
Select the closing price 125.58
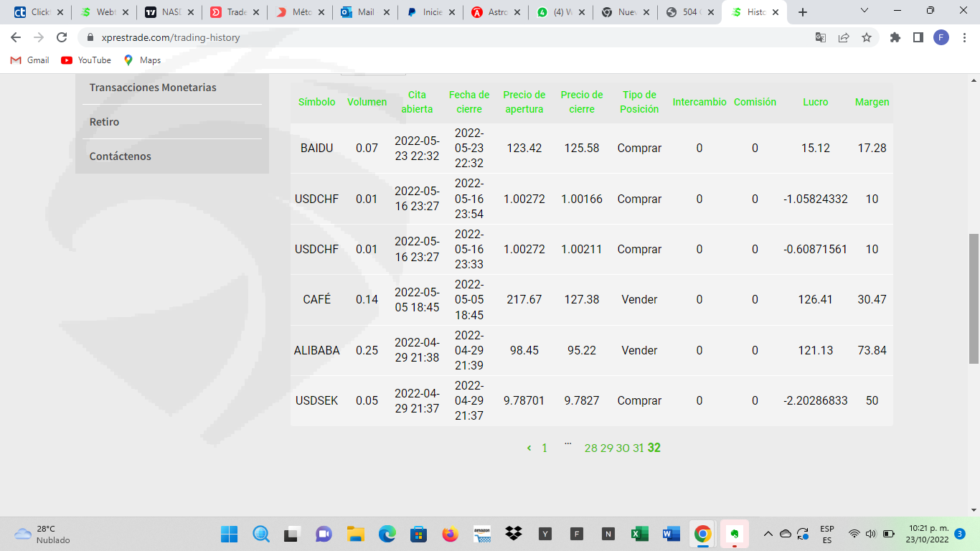coord(582,149)
